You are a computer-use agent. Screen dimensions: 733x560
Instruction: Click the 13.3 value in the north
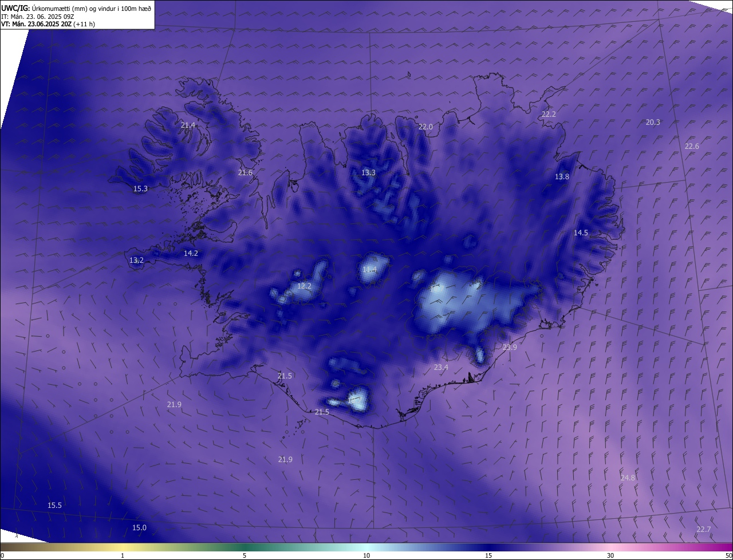(x=368, y=172)
